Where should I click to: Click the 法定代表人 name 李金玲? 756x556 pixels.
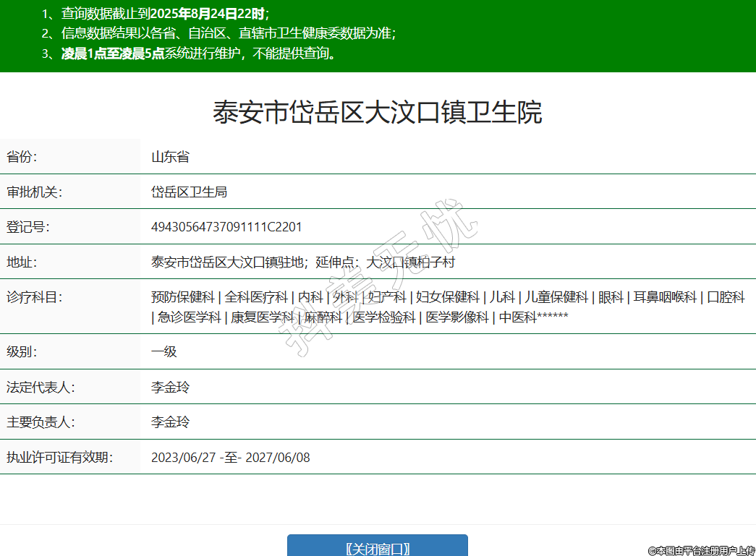[170, 388]
